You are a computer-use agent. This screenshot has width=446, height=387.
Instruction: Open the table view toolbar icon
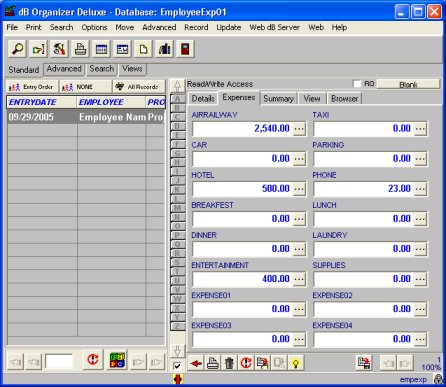tap(101, 49)
